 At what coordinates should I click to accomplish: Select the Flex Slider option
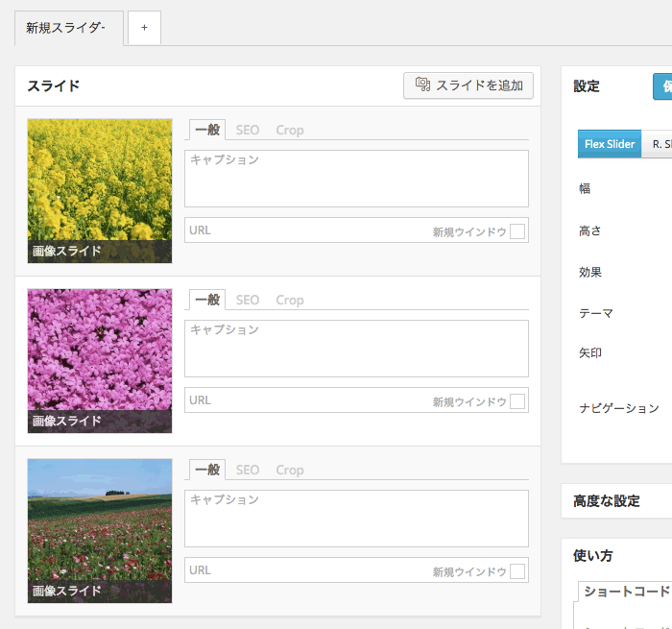coord(610,144)
